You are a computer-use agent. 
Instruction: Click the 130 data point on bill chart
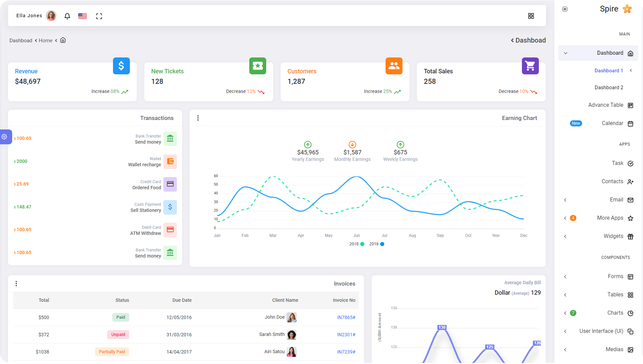pos(442,327)
